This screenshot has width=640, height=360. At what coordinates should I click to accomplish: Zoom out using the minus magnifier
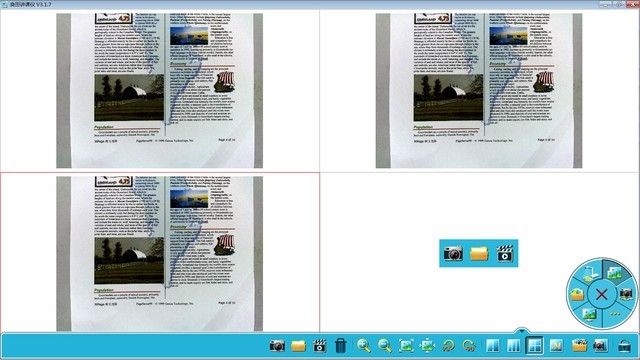(x=384, y=346)
